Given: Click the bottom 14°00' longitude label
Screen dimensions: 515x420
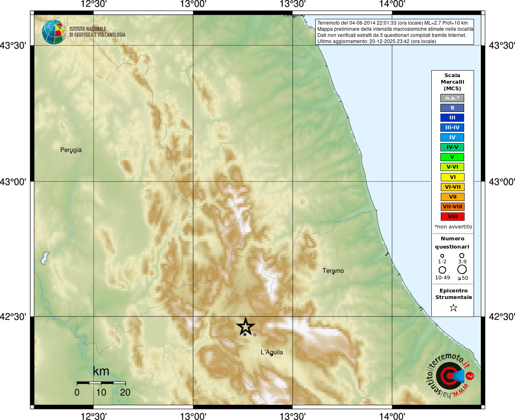Looking at the screenshot, I should point(392,416).
